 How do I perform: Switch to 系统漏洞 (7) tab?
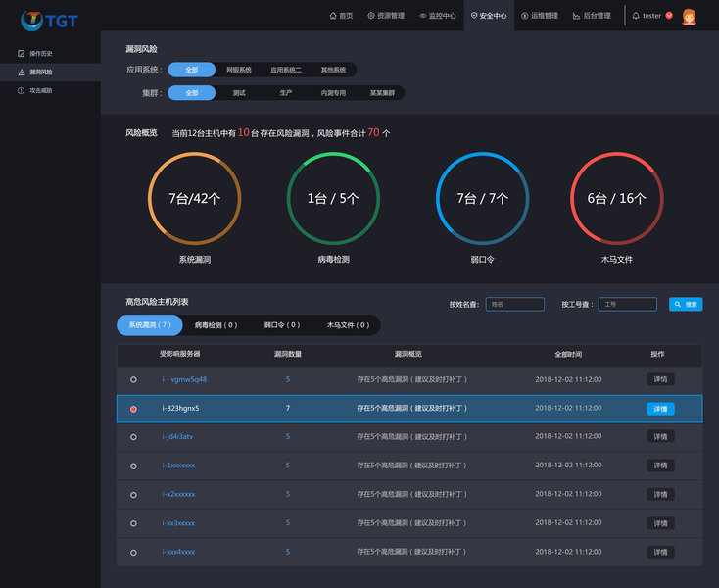150,325
